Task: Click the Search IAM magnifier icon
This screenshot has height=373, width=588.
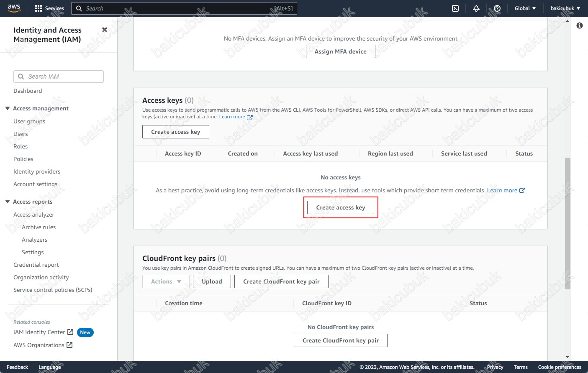Action: point(21,77)
